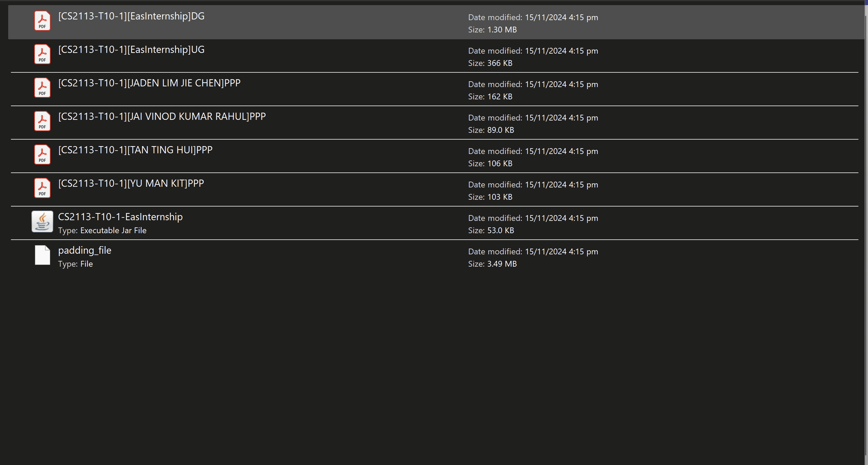Select the JADEN LIM JIE CHEN PPP file name
Image resolution: width=868 pixels, height=465 pixels.
pos(149,83)
